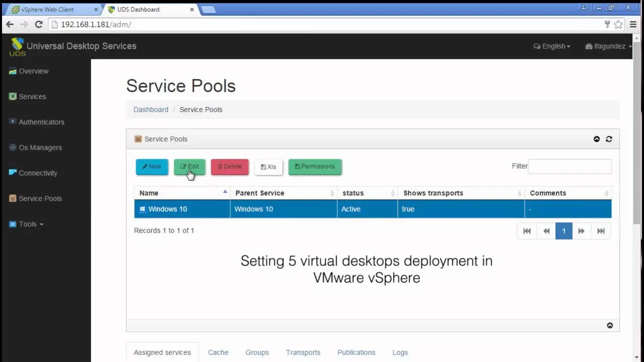This screenshot has width=644, height=362.
Task: Switch to the Groups tab
Action: 257,352
